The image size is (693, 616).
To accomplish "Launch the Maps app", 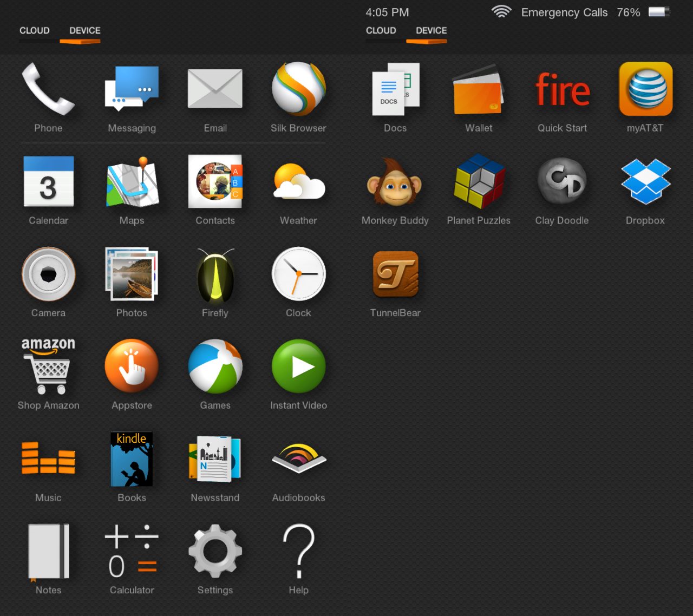I will click(132, 181).
